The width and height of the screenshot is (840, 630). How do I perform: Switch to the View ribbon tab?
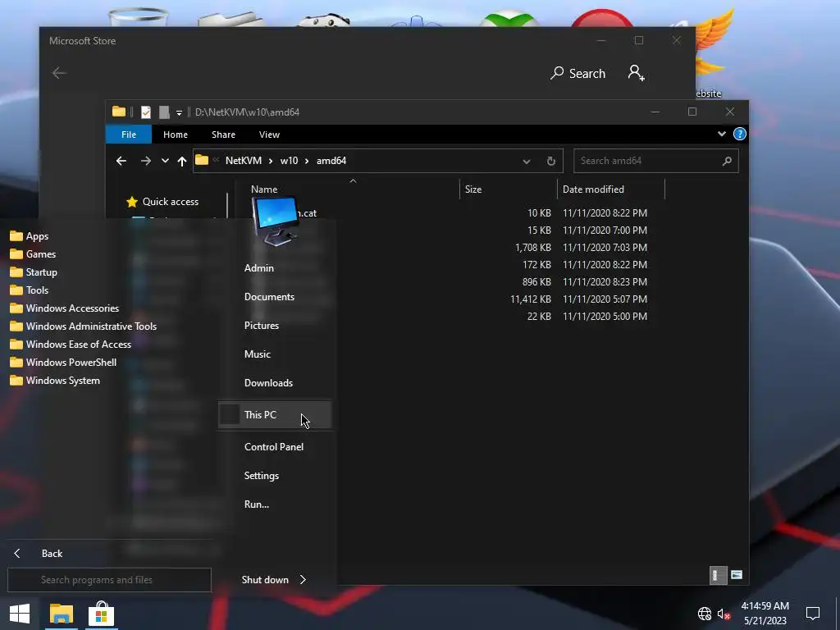click(x=269, y=135)
